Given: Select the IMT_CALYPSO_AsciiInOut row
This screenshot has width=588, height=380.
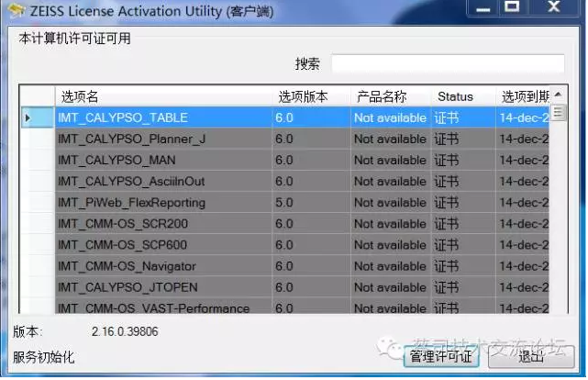Looking at the screenshot, I should (285, 182).
